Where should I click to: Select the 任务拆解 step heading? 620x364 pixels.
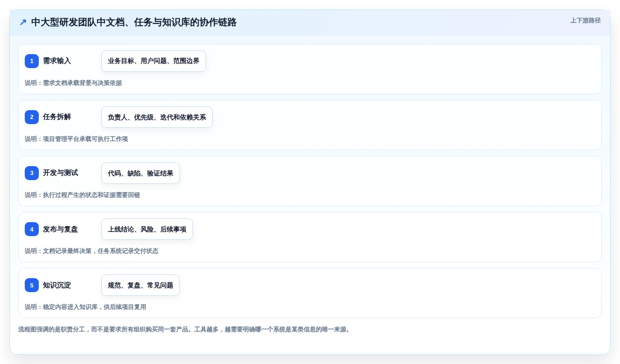pos(57,117)
